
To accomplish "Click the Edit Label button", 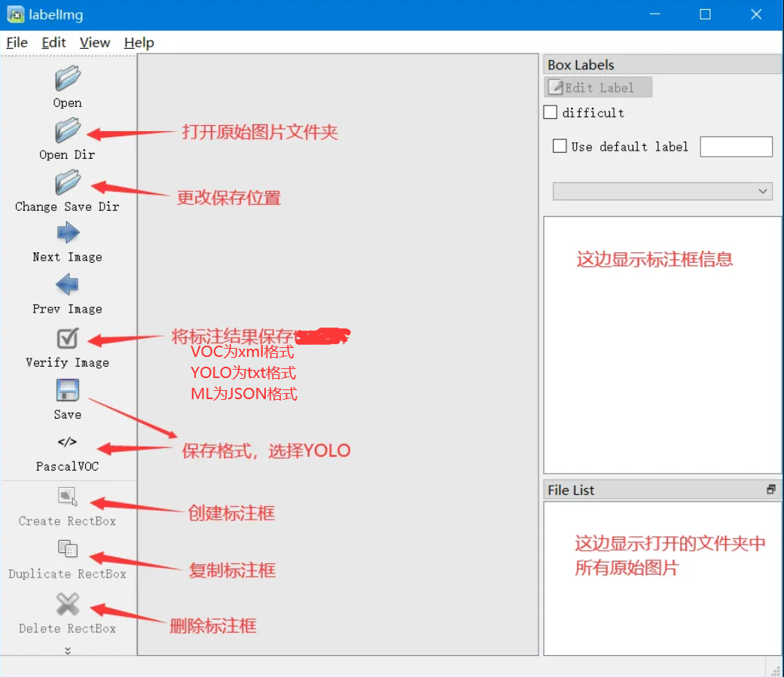I will (598, 87).
